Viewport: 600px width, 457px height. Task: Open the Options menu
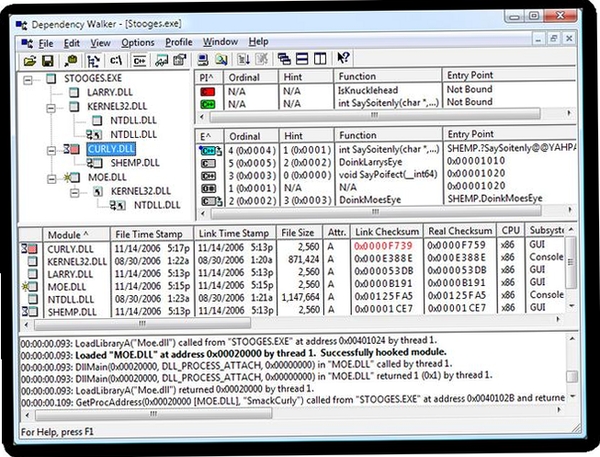138,42
